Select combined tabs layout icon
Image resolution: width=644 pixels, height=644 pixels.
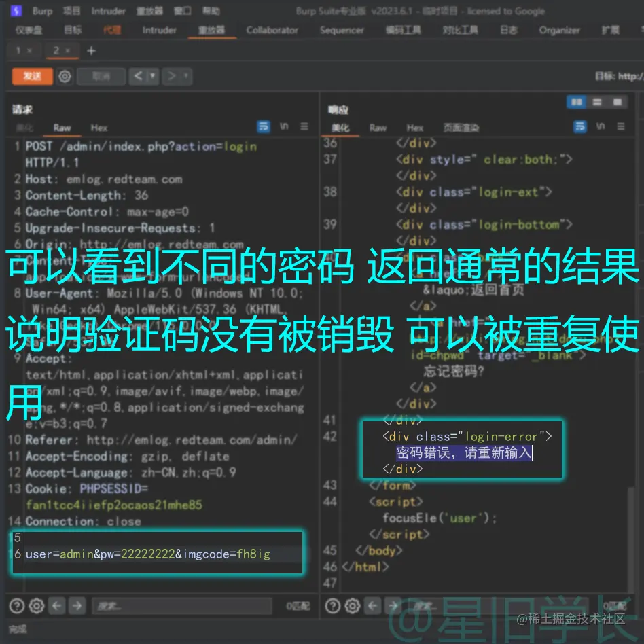tap(617, 102)
